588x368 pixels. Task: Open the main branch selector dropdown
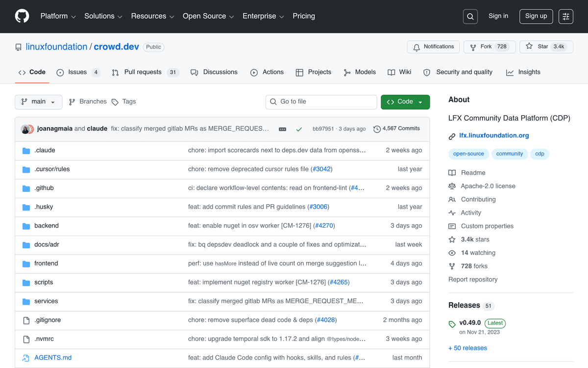39,102
